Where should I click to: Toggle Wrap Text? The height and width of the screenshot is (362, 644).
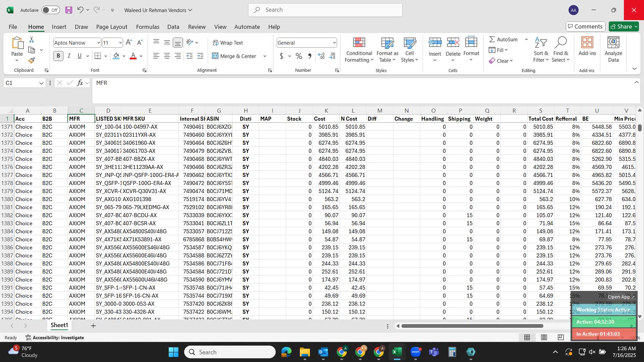coord(228,43)
